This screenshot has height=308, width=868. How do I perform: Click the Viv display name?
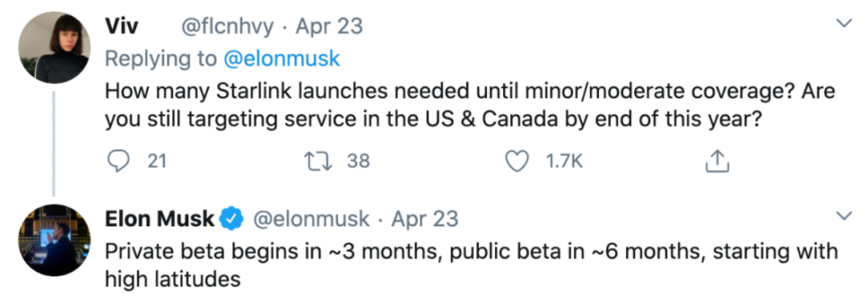tap(121, 27)
